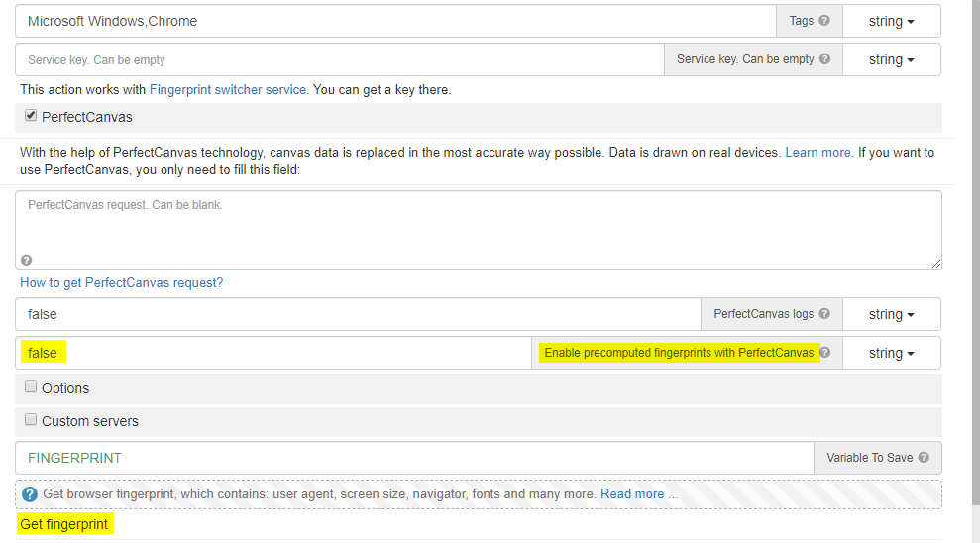The height and width of the screenshot is (543, 980).
Task: Click the help icon inside PerfectCanvas request box
Action: (x=26, y=260)
